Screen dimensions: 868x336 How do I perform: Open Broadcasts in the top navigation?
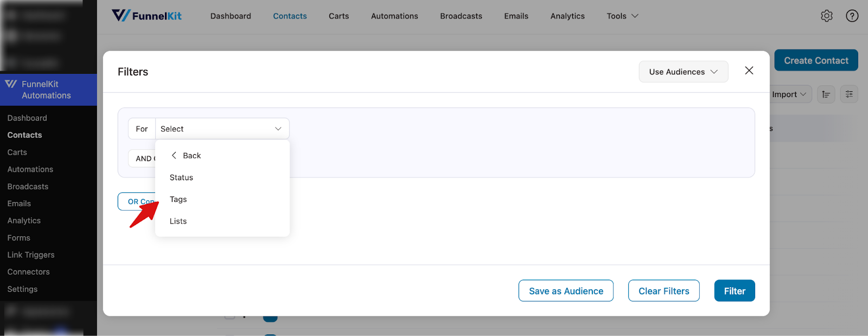[461, 16]
